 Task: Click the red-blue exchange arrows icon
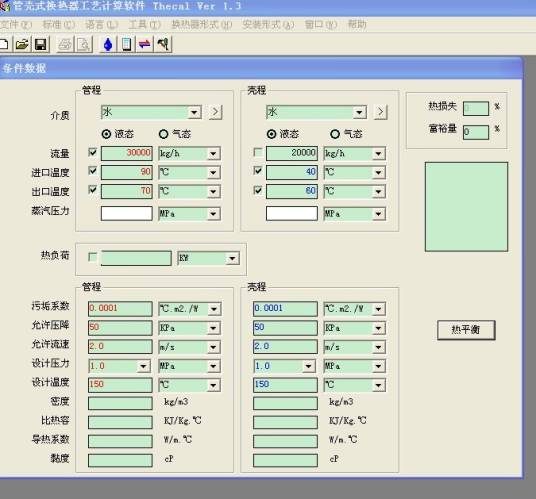pyautogui.click(x=145, y=44)
